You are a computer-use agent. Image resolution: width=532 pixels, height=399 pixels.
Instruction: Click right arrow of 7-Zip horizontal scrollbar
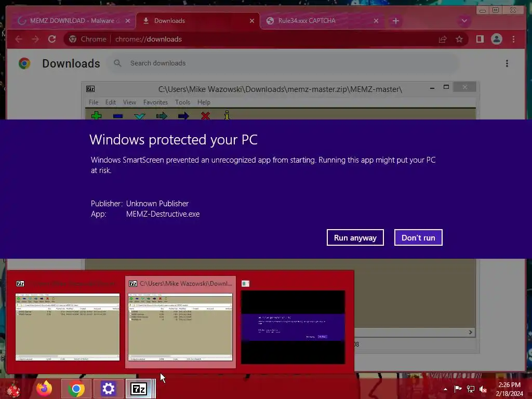(470, 332)
